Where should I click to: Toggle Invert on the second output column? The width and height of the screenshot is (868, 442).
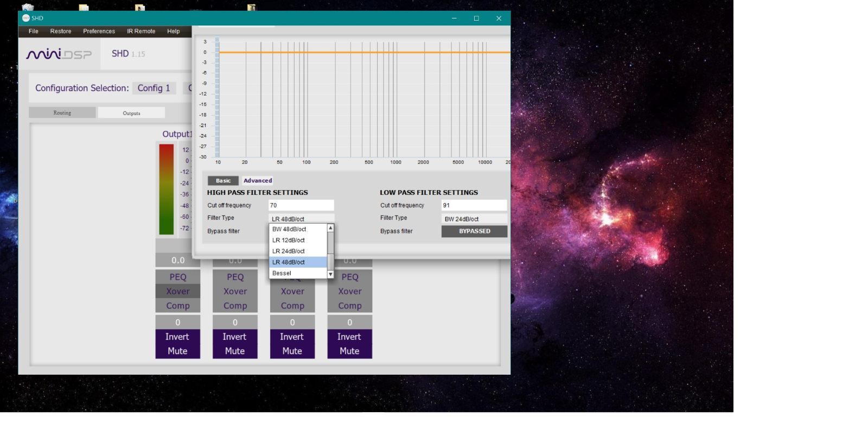[235, 337]
